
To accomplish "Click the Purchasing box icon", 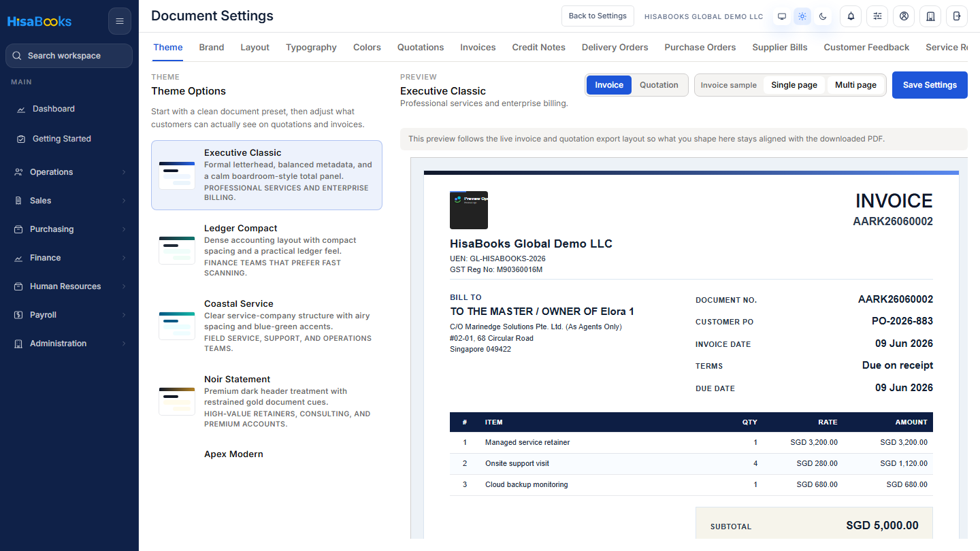I will [18, 229].
